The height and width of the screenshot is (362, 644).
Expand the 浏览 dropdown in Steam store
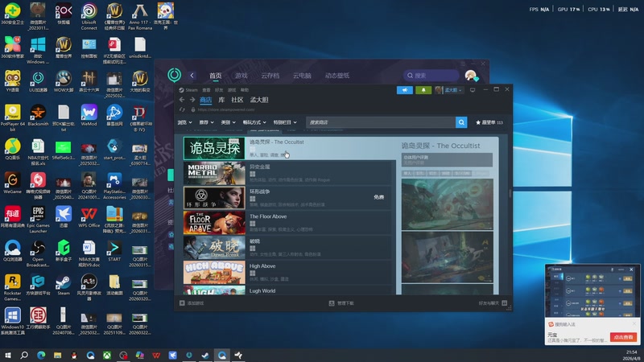[184, 122]
